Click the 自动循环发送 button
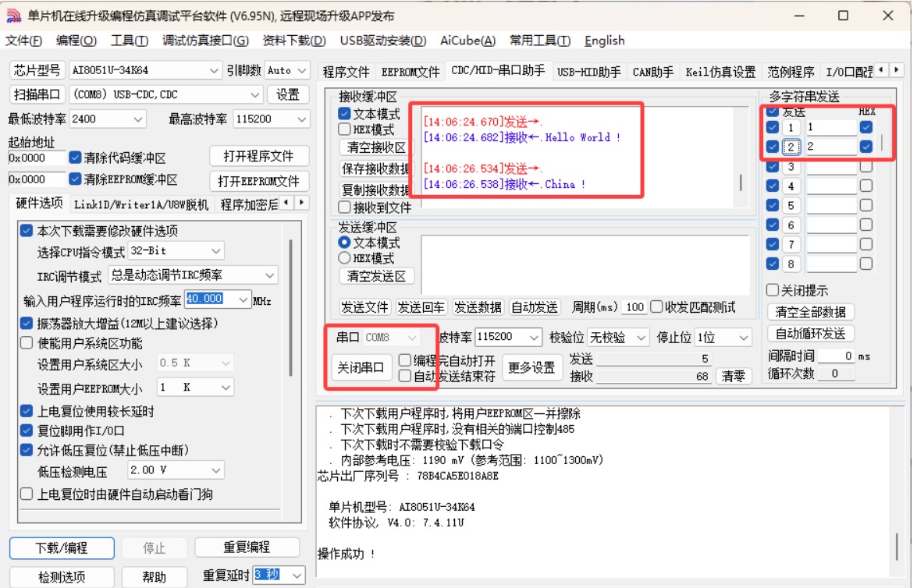The width and height of the screenshot is (917, 588). click(811, 334)
